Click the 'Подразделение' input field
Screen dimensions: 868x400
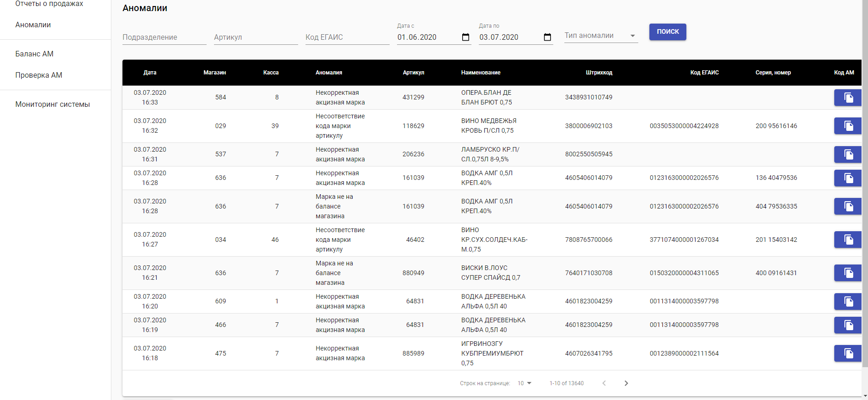pyautogui.click(x=164, y=37)
